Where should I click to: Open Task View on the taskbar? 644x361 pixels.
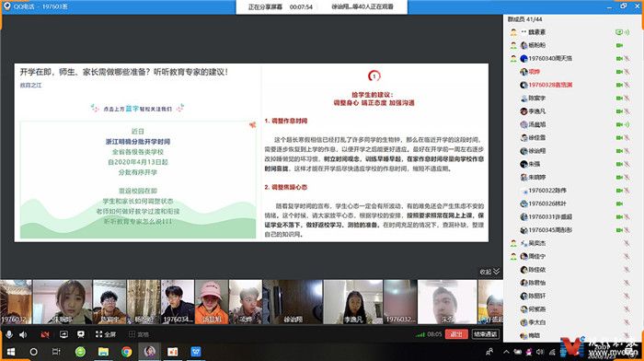click(56, 352)
